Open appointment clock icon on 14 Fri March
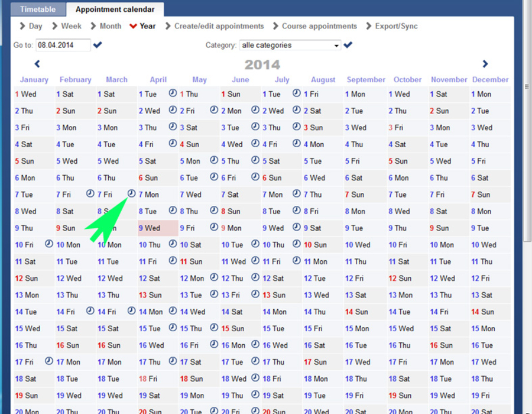The height and width of the screenshot is (414, 532). (131, 310)
